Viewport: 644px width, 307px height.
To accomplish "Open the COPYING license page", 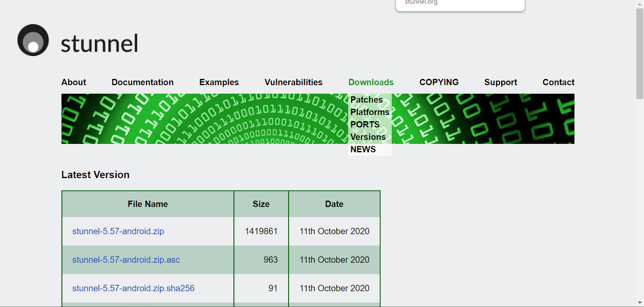I will coord(439,82).
